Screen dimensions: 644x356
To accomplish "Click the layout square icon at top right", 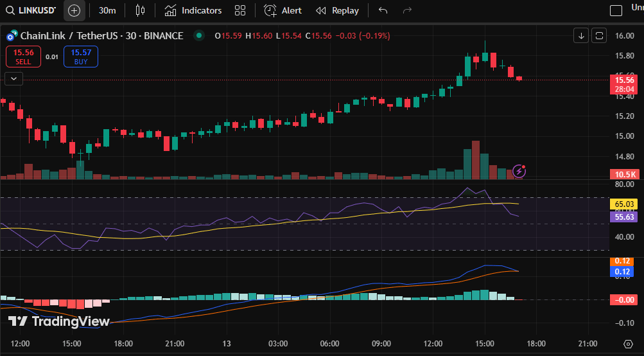I will [616, 10].
